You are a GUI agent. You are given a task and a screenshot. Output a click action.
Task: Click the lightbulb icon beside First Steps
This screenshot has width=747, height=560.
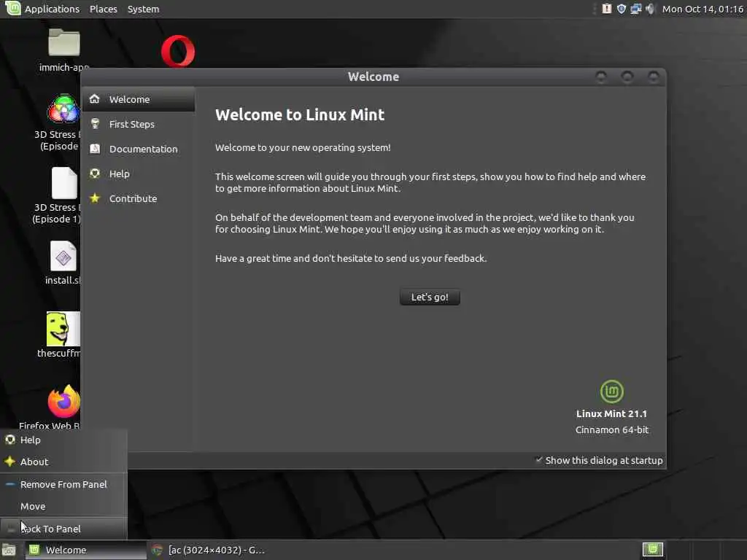click(x=95, y=123)
